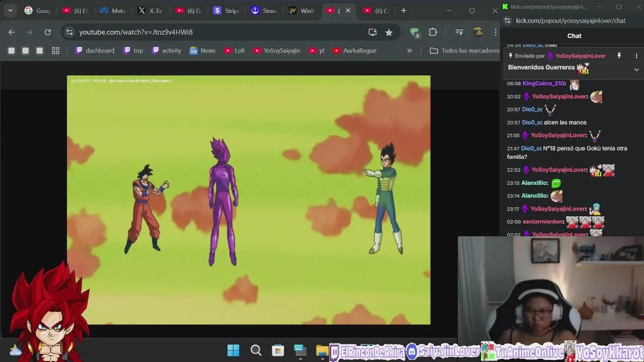Open the Twitch activity bookmark
Screen dimensions: 644x362
click(167, 51)
